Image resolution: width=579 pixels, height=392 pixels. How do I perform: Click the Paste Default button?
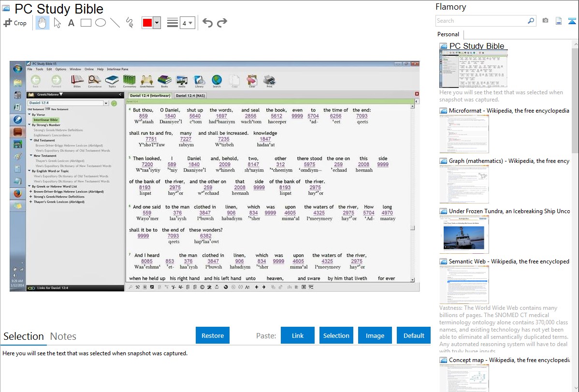(414, 335)
